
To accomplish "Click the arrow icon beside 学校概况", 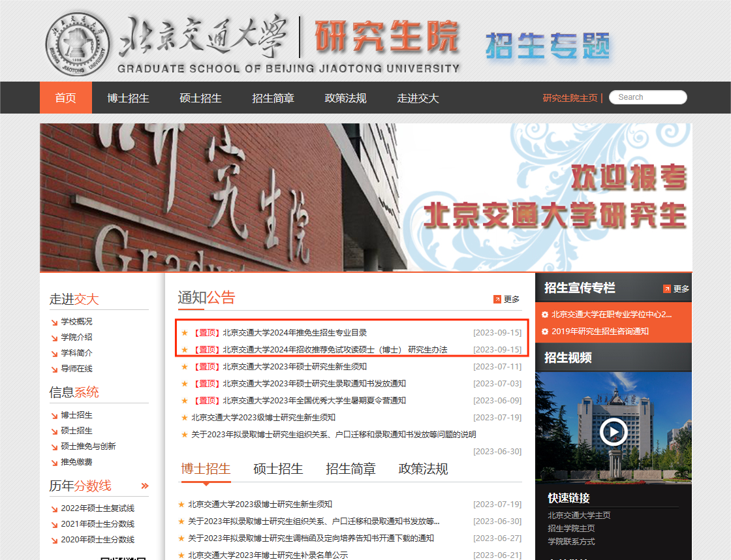I will (55, 322).
